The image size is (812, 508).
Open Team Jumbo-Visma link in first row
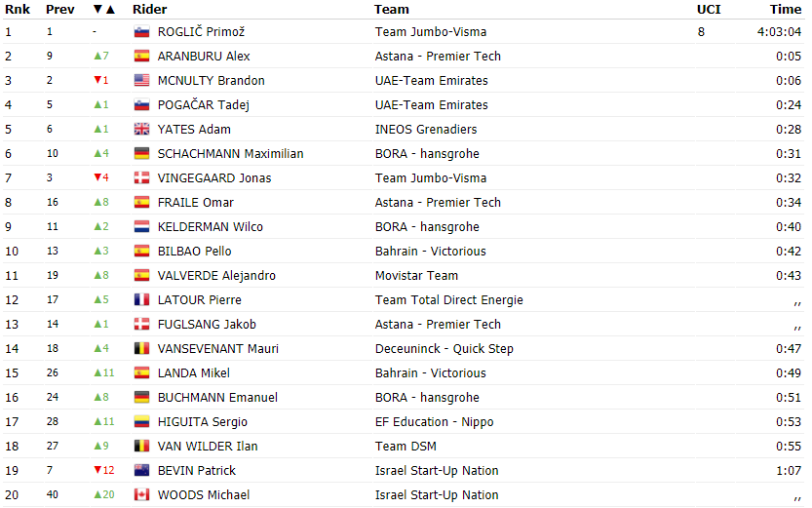click(431, 32)
